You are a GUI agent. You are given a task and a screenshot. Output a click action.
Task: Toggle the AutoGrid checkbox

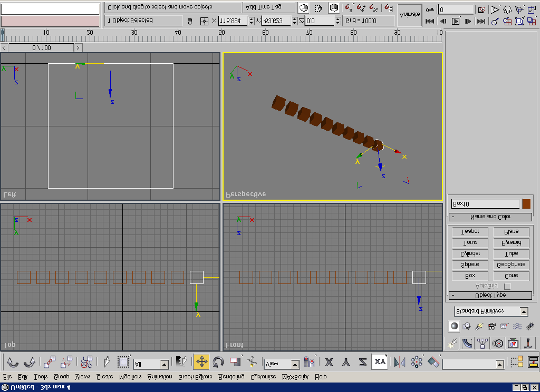[507, 286]
